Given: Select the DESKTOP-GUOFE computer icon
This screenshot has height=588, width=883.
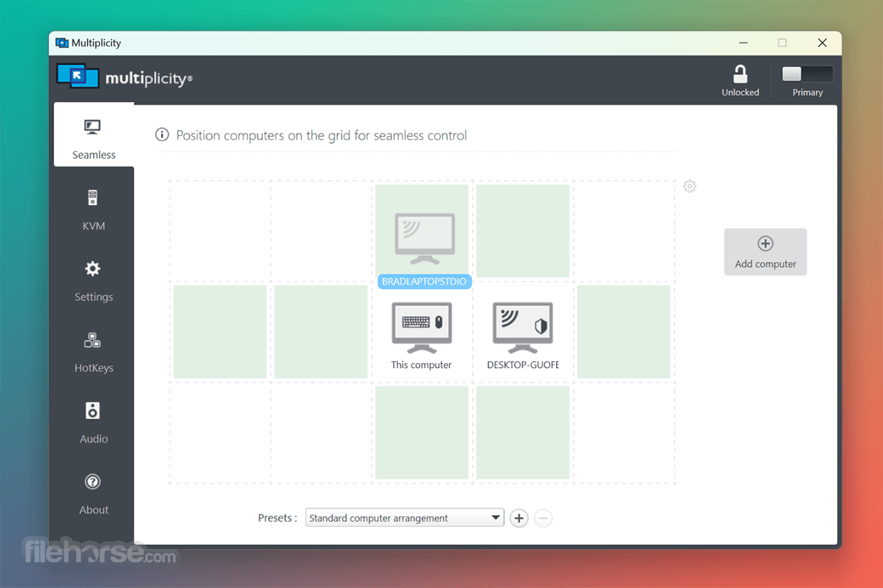Looking at the screenshot, I should [x=523, y=327].
